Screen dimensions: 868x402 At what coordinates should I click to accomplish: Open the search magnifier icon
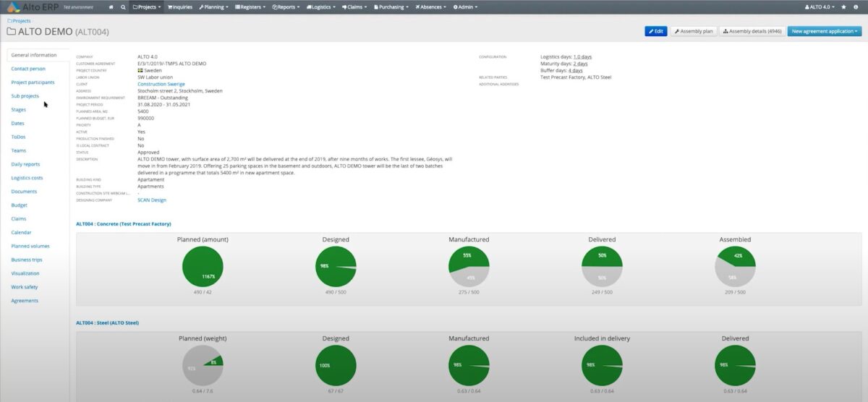click(x=123, y=7)
